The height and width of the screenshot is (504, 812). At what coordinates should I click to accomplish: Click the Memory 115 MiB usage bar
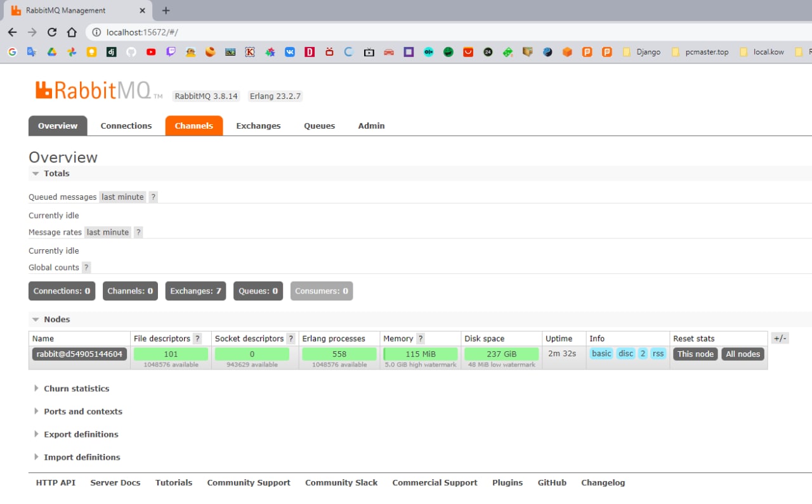[421, 354]
